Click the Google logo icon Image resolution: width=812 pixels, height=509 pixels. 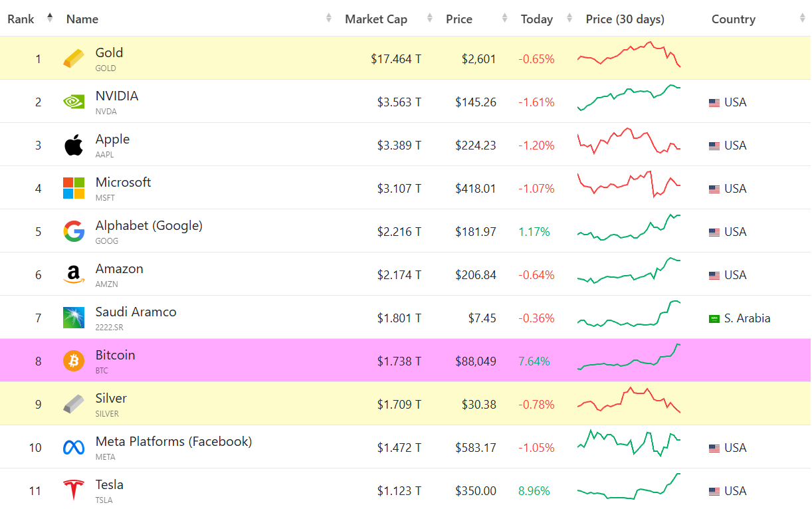[x=74, y=231]
